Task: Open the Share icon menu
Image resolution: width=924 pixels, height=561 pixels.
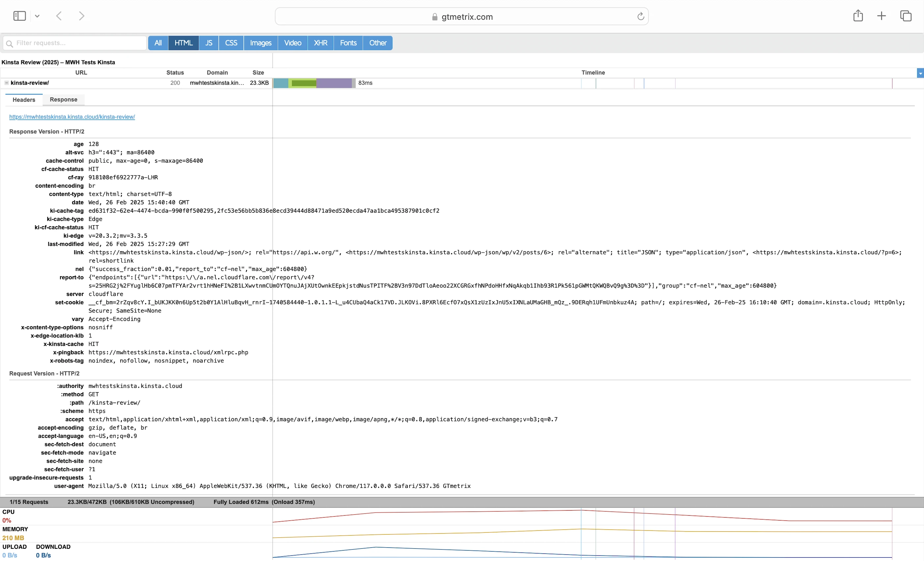Action: click(x=858, y=16)
